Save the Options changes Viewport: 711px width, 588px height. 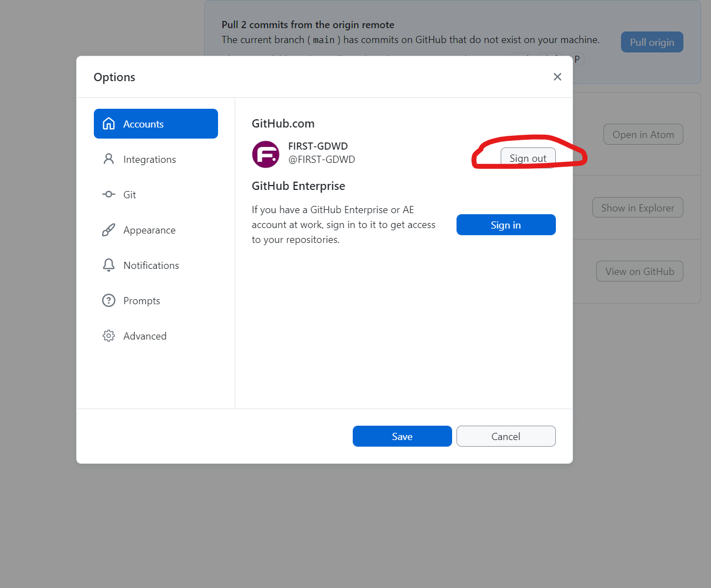[x=402, y=436]
